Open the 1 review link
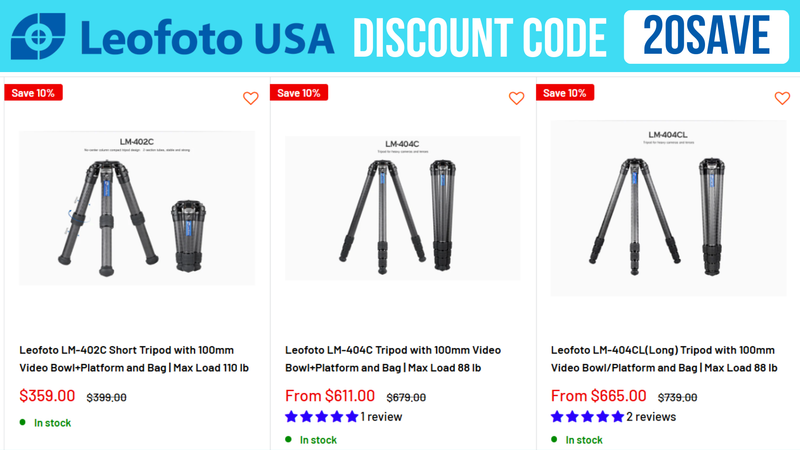This screenshot has height=450, width=800. pos(381,417)
